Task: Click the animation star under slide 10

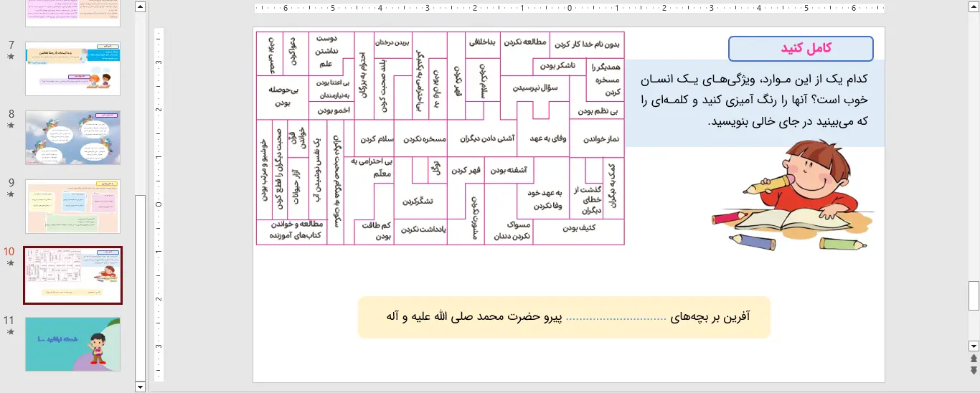Action: [11, 263]
